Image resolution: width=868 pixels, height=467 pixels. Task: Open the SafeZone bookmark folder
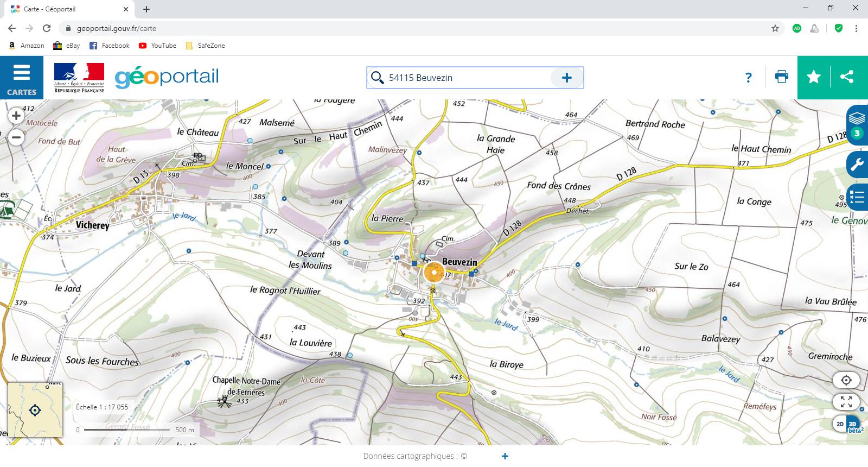tap(205, 46)
